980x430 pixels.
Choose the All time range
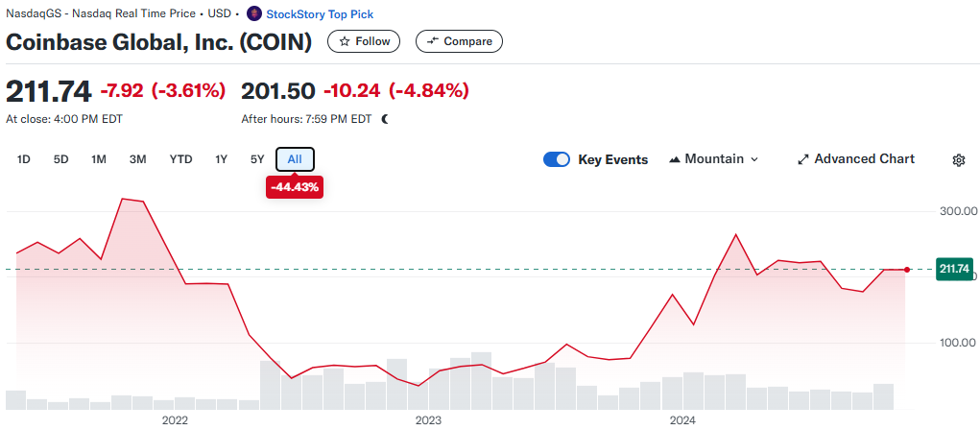[295, 159]
